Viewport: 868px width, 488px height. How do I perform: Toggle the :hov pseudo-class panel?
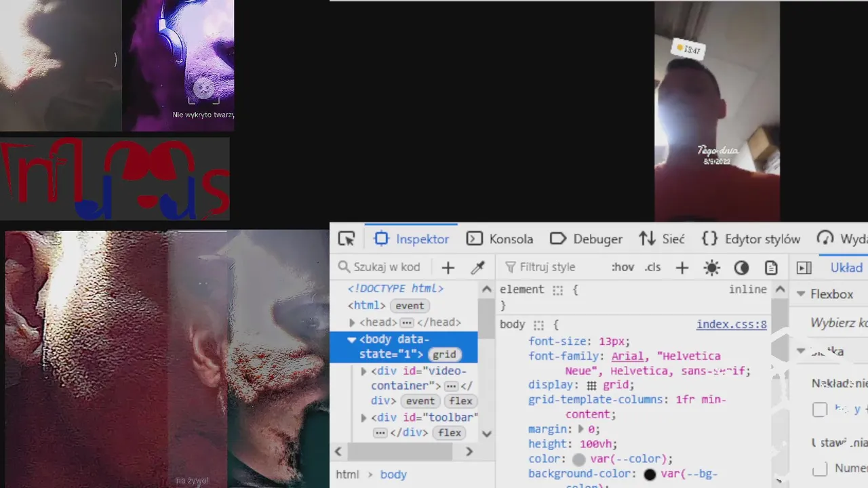(x=623, y=267)
